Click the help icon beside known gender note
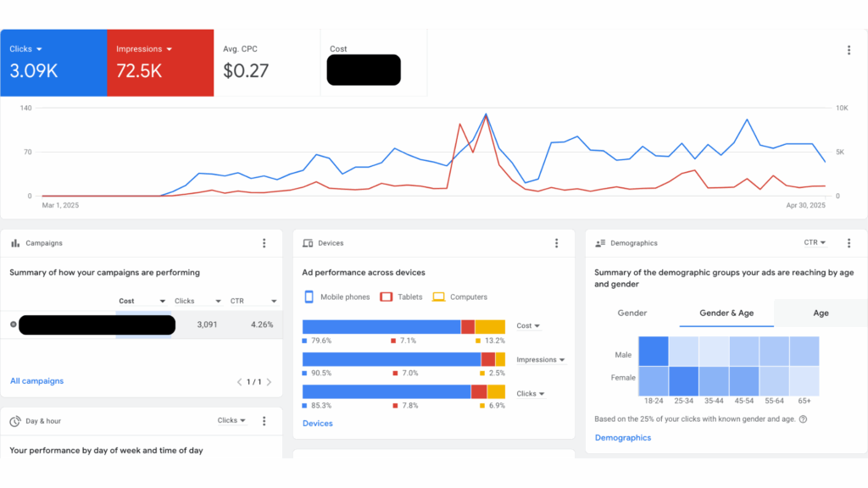 (803, 419)
